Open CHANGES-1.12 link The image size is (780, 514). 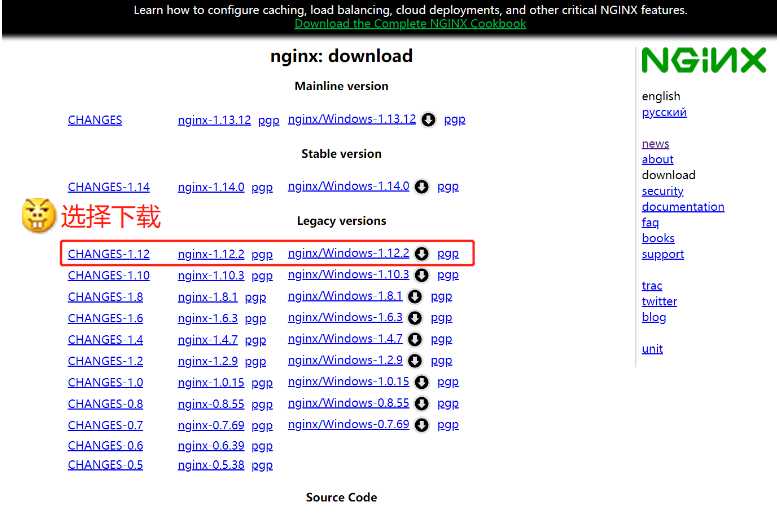[109, 254]
